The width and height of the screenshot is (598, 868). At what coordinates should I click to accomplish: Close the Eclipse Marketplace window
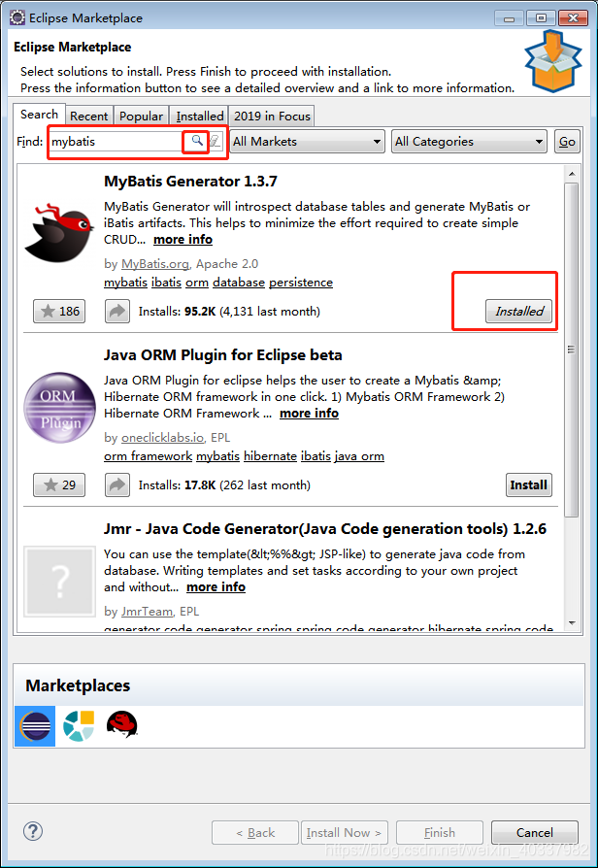point(573,18)
